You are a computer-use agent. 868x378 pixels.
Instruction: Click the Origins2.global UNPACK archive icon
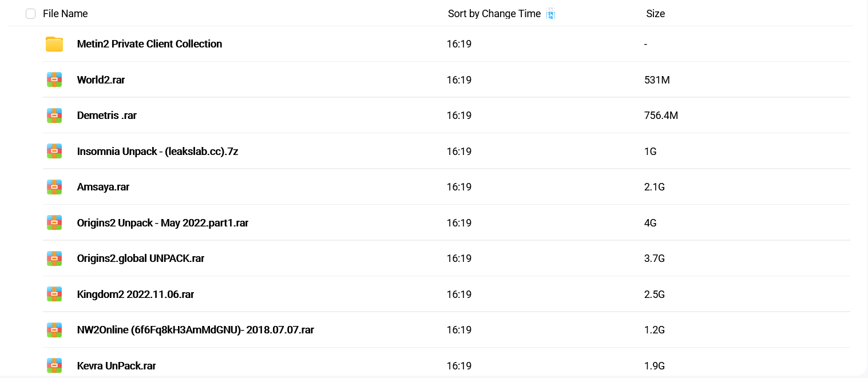54,258
